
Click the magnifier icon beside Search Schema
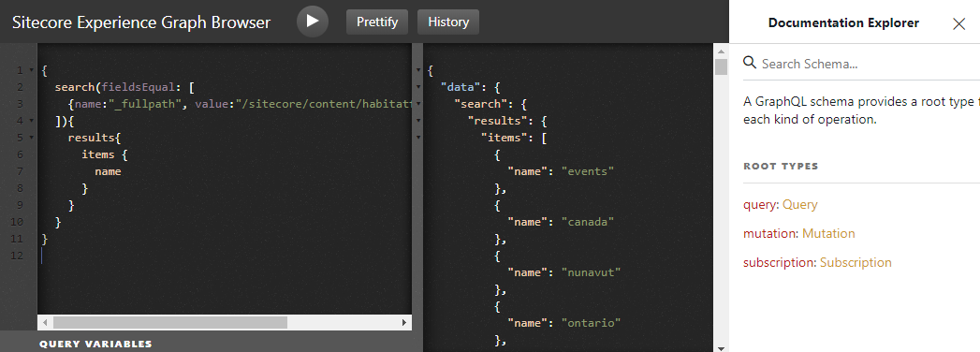(750, 63)
